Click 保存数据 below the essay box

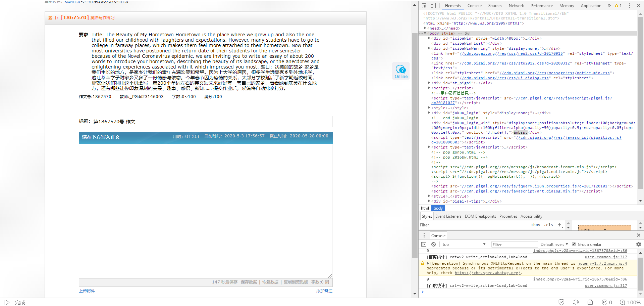coord(249,282)
